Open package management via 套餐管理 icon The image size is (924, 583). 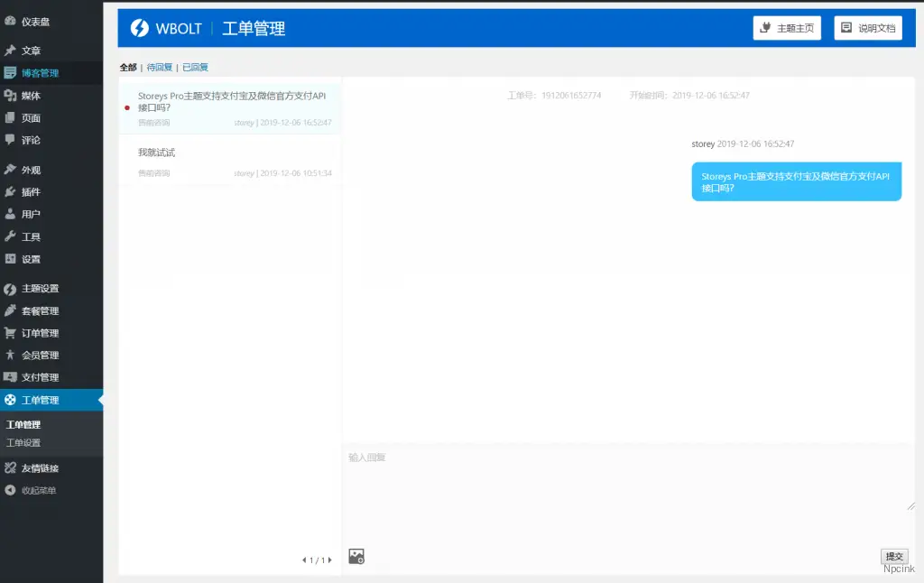coord(9,310)
